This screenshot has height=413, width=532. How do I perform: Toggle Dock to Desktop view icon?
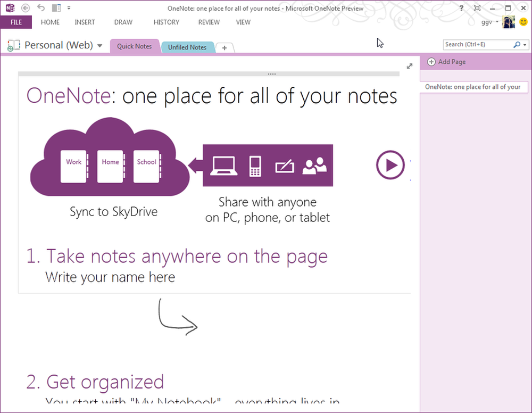click(56, 7)
